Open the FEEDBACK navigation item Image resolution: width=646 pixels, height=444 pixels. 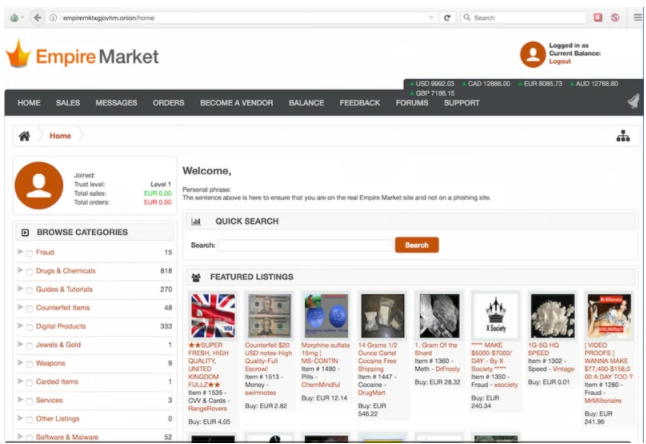tap(360, 103)
